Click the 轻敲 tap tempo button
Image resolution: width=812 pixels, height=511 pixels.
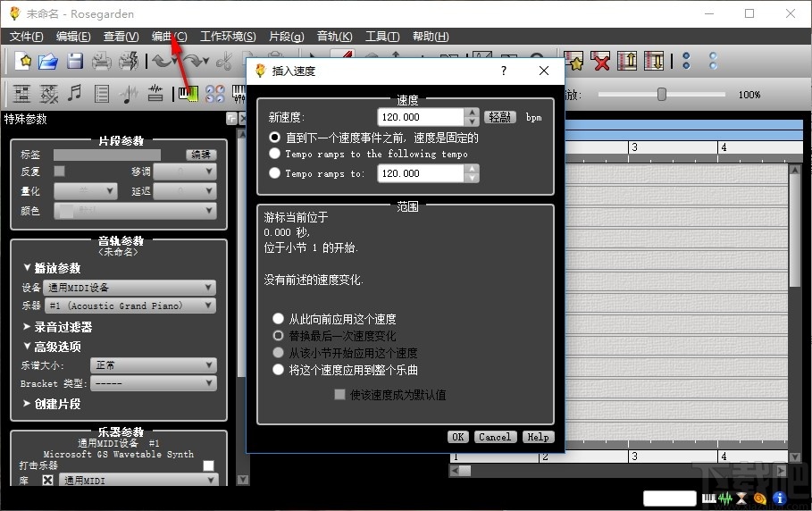[499, 117]
